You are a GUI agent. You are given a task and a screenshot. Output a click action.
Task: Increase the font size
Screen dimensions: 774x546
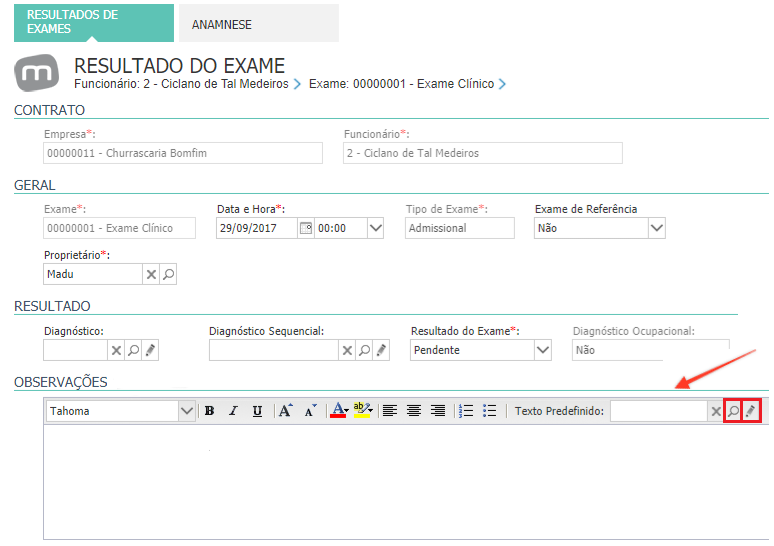pyautogui.click(x=285, y=411)
